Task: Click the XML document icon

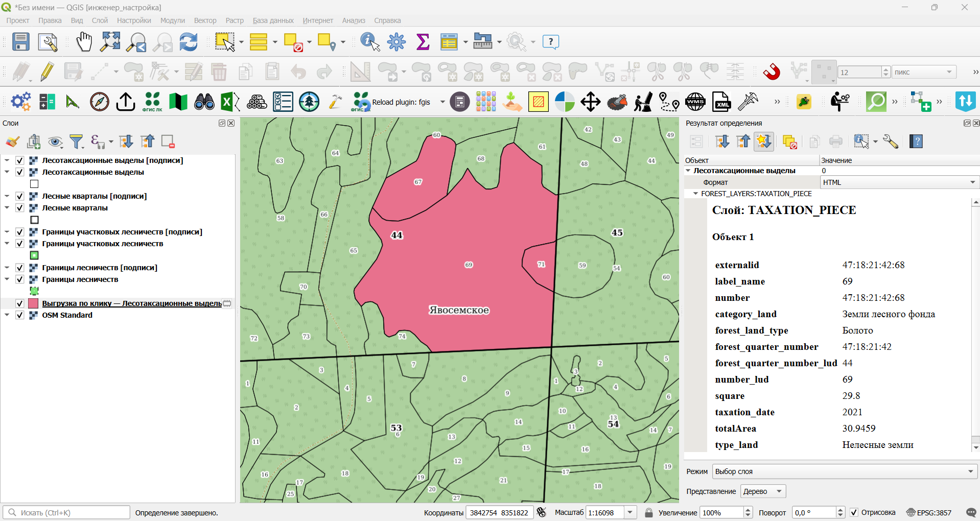Action: (721, 102)
